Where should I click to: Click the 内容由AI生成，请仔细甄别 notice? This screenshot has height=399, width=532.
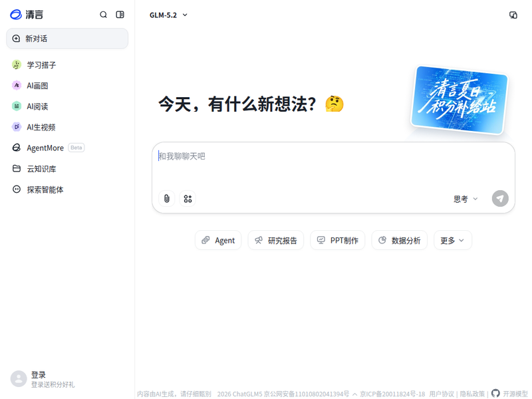(x=174, y=394)
